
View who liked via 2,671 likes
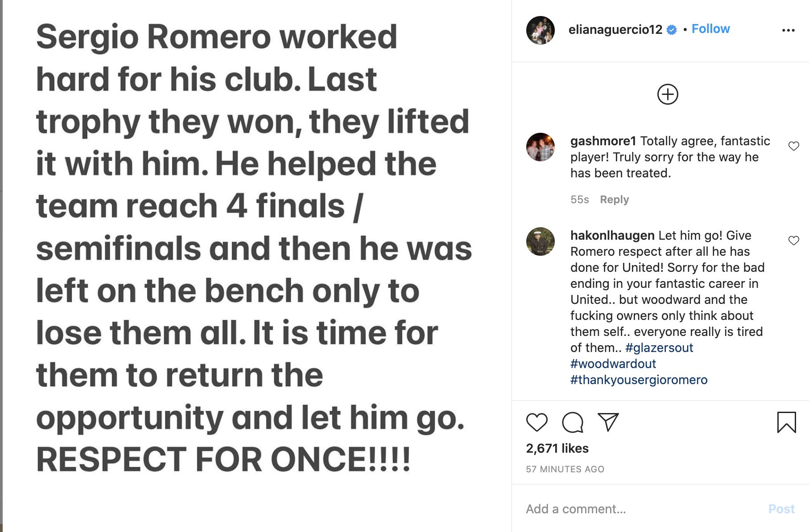[557, 448]
